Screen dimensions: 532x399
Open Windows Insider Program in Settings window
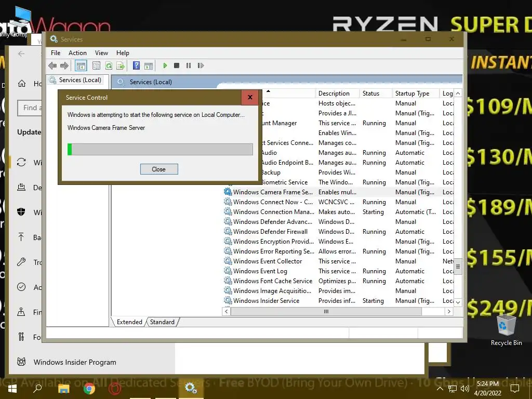[x=75, y=362]
